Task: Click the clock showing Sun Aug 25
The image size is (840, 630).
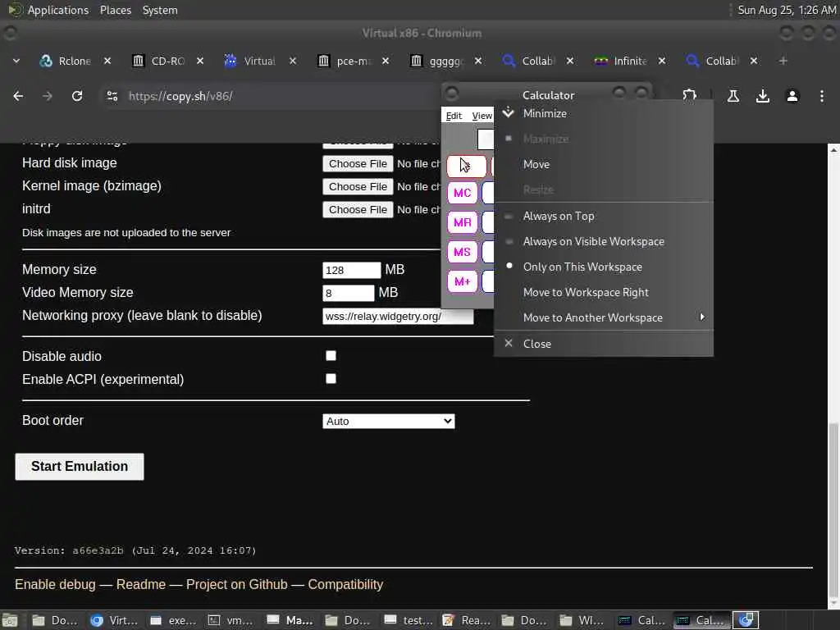Action: coord(787,10)
